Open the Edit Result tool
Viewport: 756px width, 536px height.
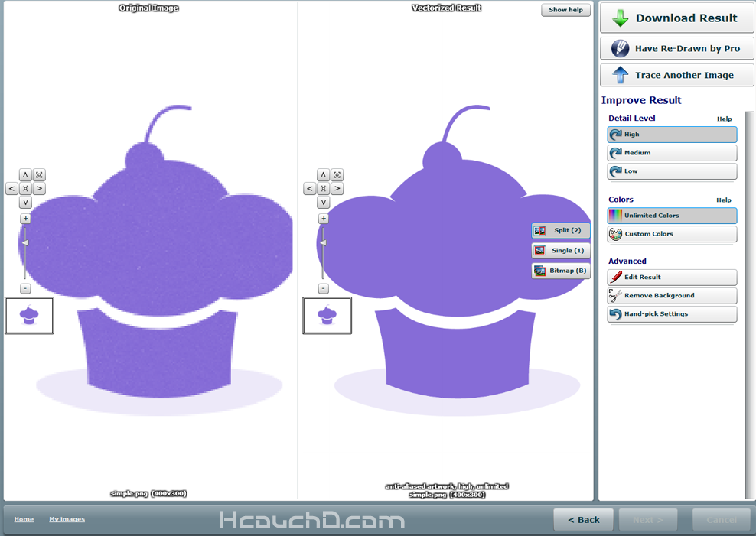click(672, 277)
